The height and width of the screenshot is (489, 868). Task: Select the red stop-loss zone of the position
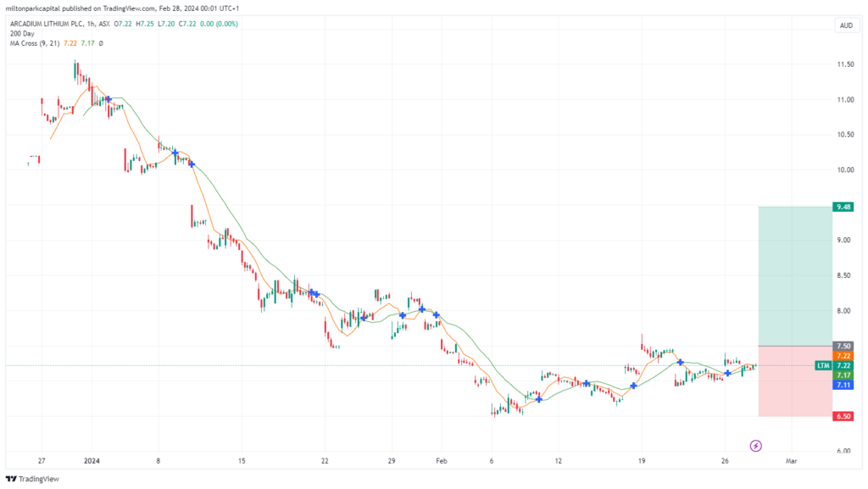(795, 381)
